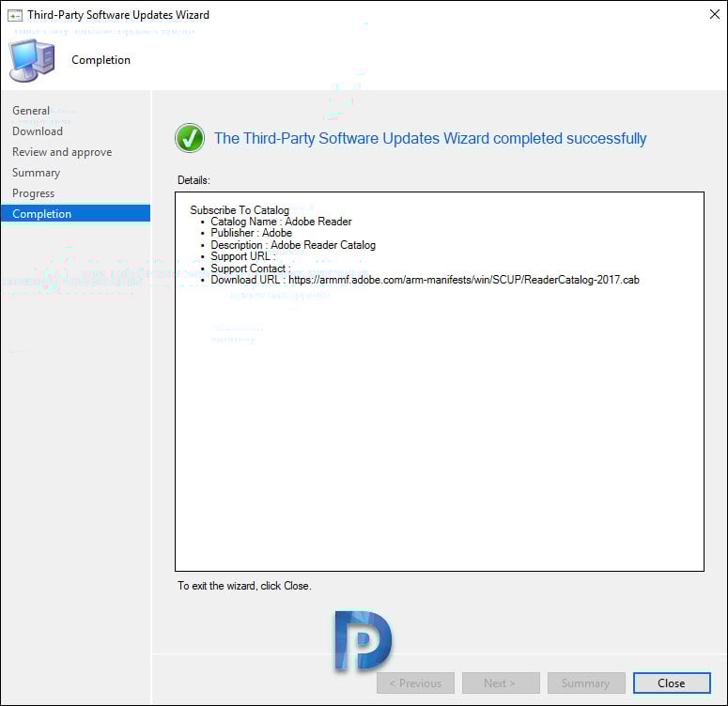
Task: Go to the Summary step in sidebar
Action: (37, 173)
